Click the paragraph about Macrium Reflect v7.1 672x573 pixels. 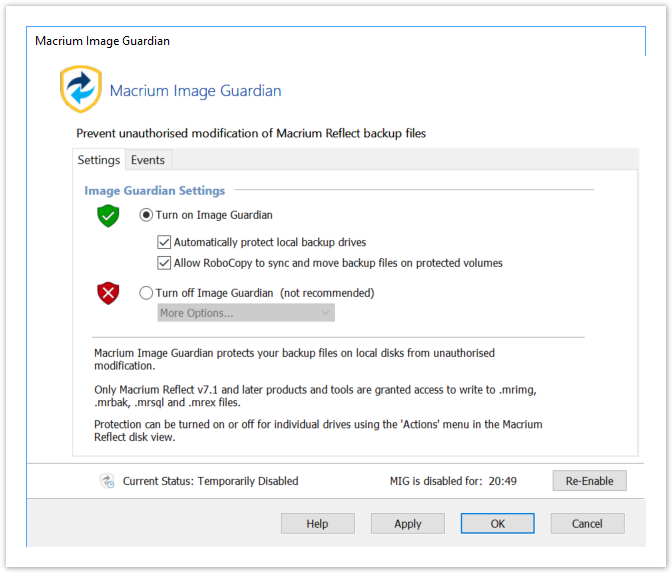click(x=315, y=396)
